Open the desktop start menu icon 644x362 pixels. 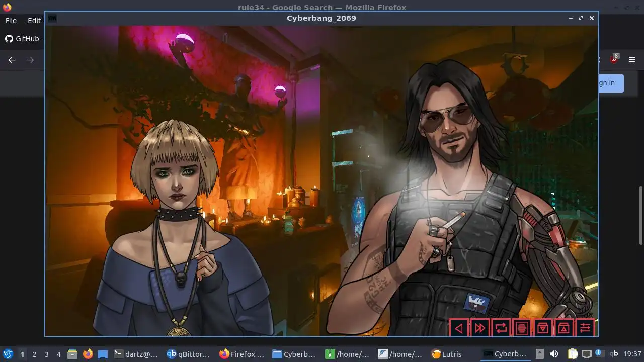pyautogui.click(x=8, y=354)
